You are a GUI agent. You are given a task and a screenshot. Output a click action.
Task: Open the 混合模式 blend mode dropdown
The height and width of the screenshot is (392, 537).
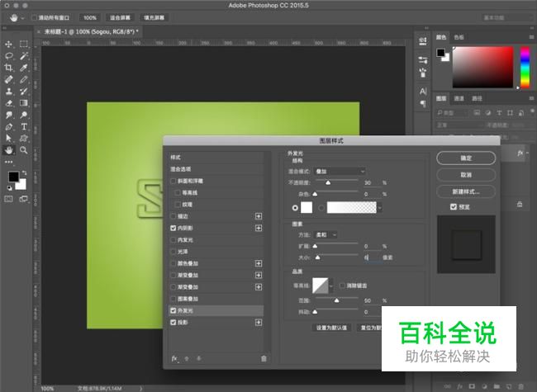coord(340,172)
